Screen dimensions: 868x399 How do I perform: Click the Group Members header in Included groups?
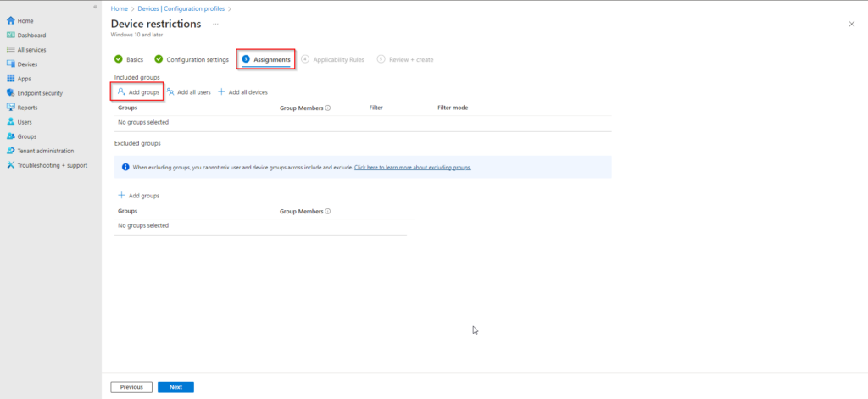click(x=301, y=108)
